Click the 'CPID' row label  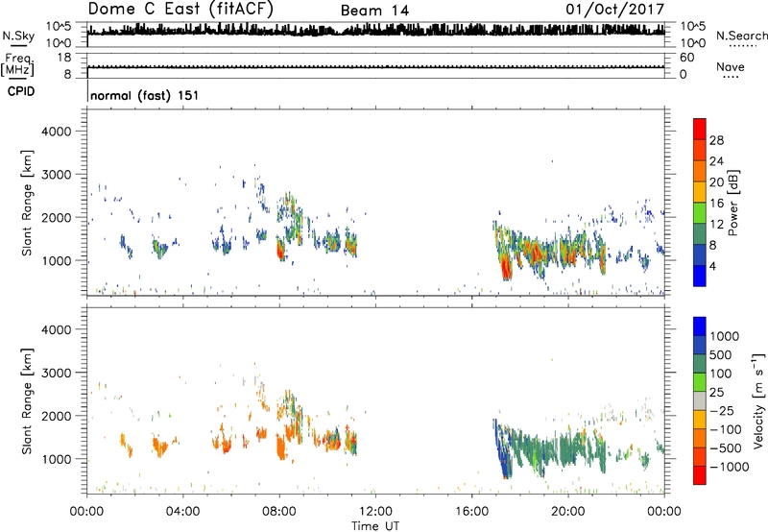[21, 91]
